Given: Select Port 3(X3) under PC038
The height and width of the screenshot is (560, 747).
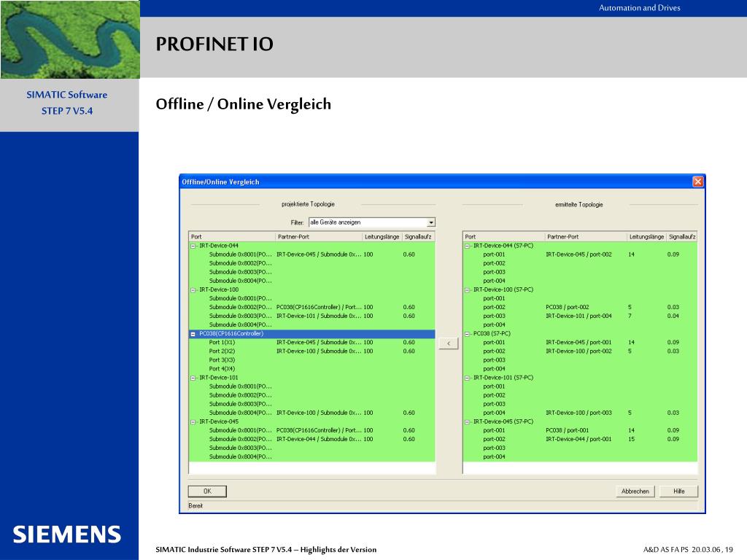Looking at the screenshot, I should pos(222,360).
